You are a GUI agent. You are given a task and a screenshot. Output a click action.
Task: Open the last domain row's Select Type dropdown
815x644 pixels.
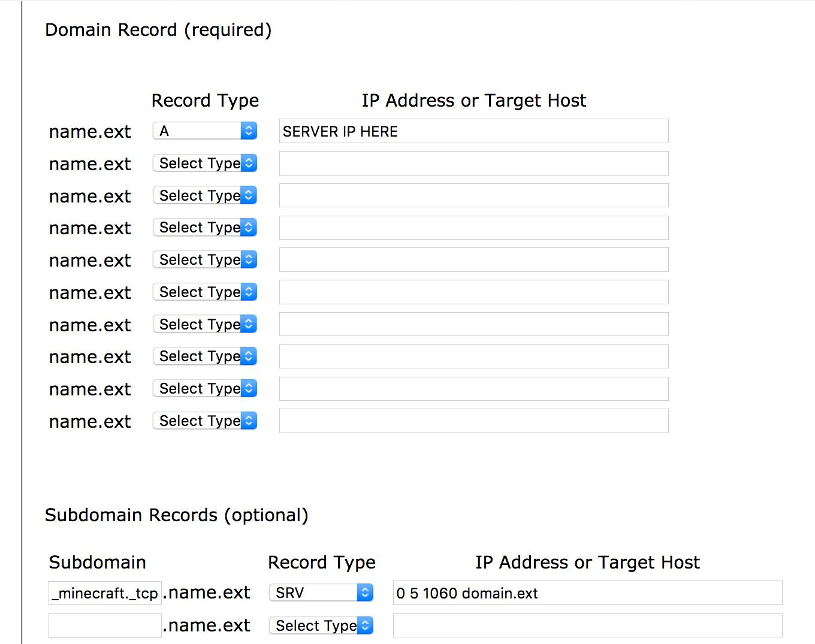pos(205,421)
